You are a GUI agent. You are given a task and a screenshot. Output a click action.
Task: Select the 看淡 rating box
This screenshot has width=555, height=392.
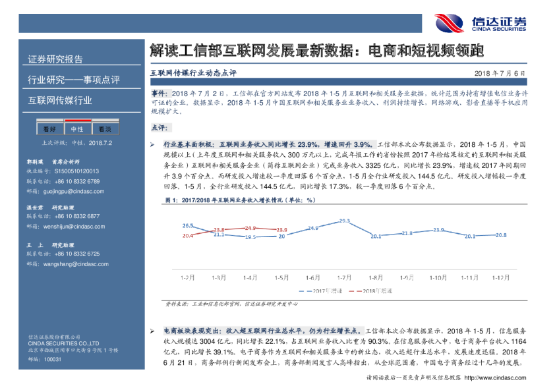104,128
